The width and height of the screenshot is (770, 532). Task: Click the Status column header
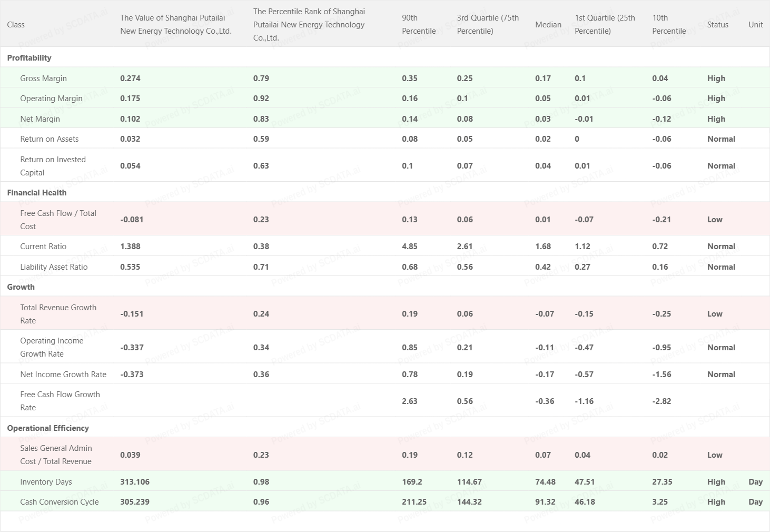click(717, 25)
